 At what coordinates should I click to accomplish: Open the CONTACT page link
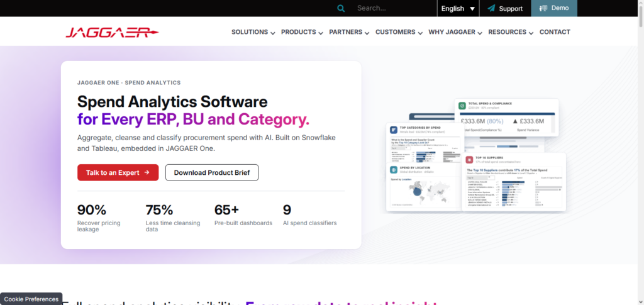pyautogui.click(x=555, y=32)
